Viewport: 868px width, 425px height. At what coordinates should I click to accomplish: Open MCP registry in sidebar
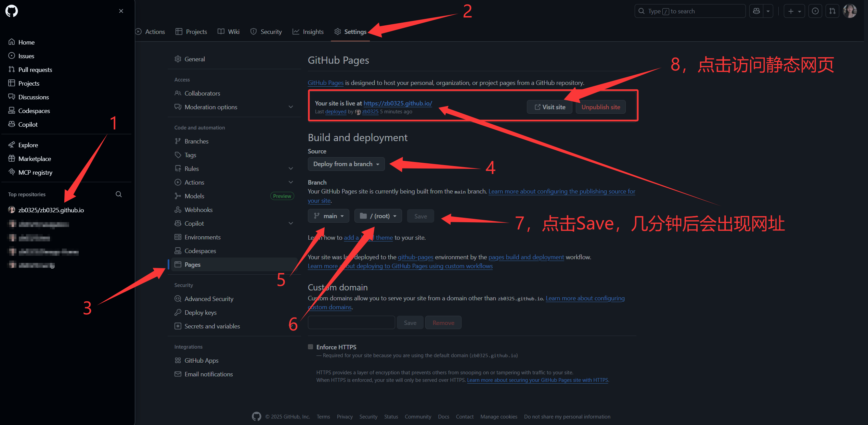[x=35, y=172]
